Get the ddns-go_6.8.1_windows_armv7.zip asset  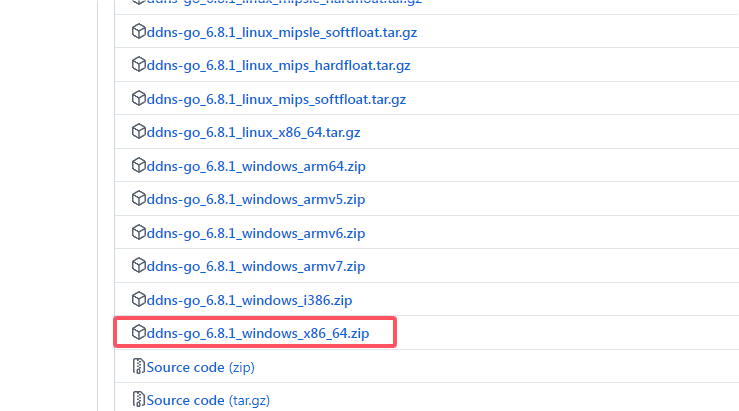coord(256,266)
